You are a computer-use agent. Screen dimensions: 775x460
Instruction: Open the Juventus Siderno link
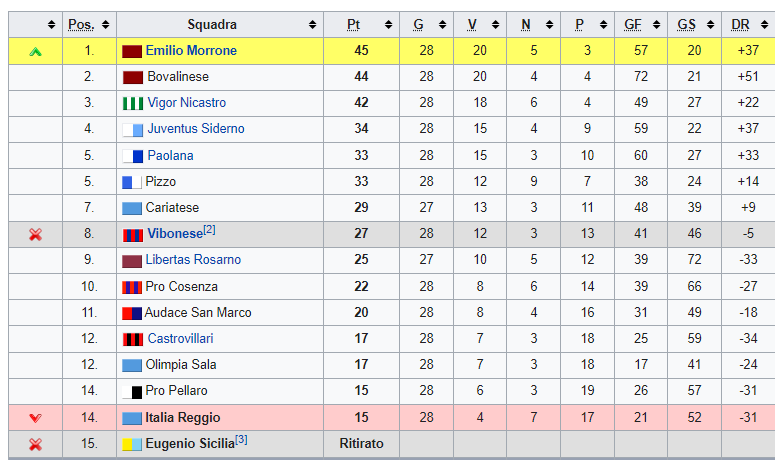(196, 128)
